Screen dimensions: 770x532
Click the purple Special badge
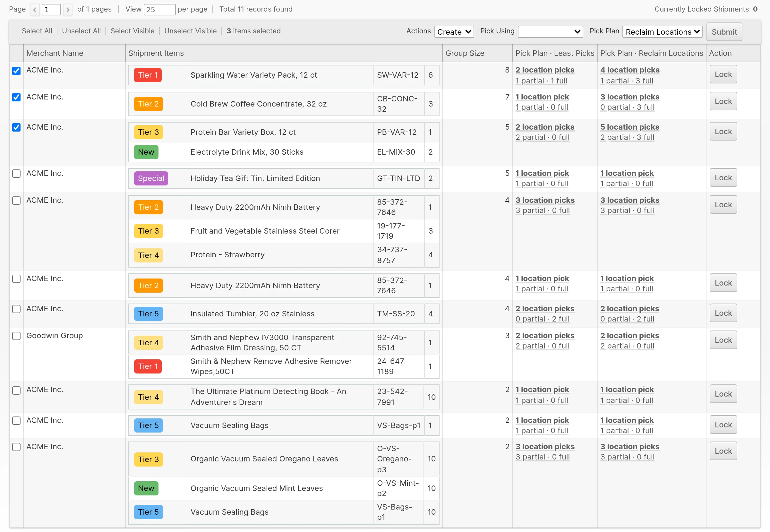point(151,179)
